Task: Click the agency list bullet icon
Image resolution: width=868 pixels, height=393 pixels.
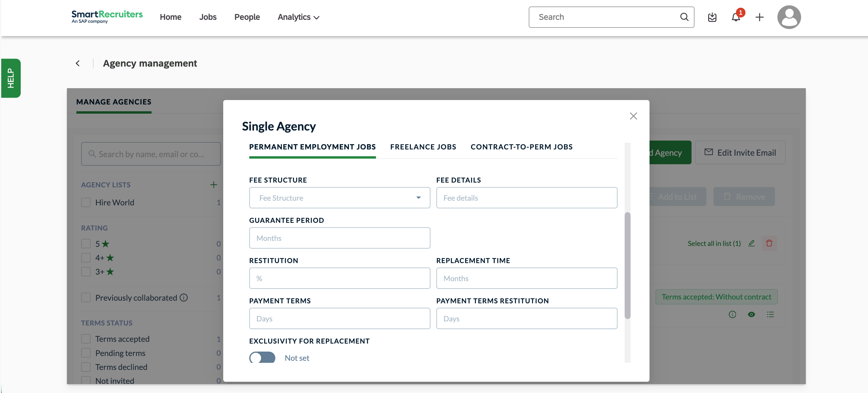Action: point(770,315)
